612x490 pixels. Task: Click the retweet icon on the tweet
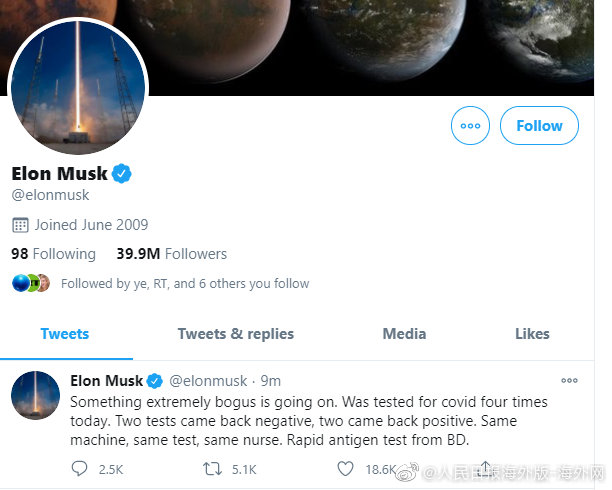tap(213, 468)
